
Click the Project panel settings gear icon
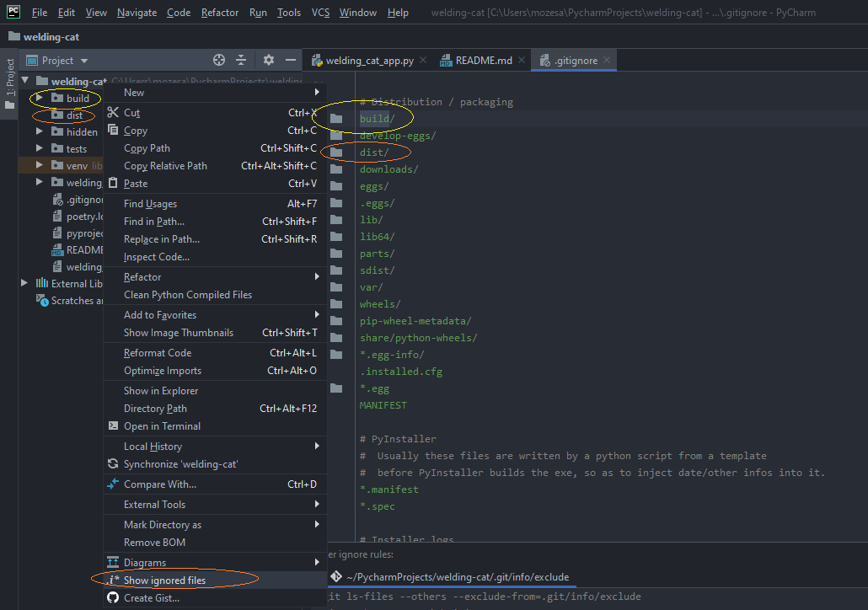tap(267, 60)
